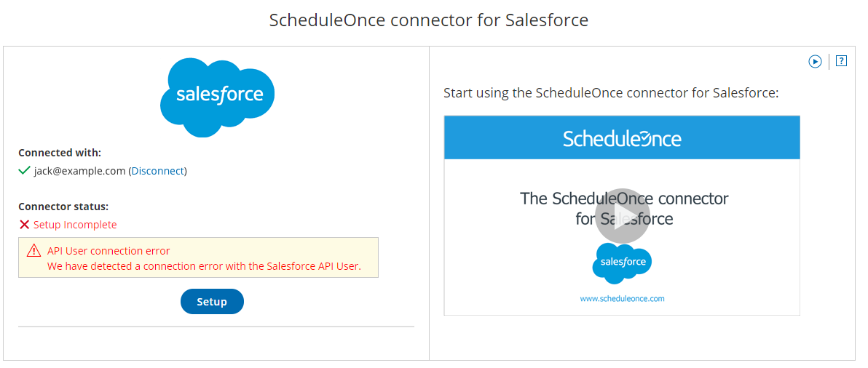The width and height of the screenshot is (868, 368).
Task: Click the large Salesforce cloud logo
Action: pos(217,97)
